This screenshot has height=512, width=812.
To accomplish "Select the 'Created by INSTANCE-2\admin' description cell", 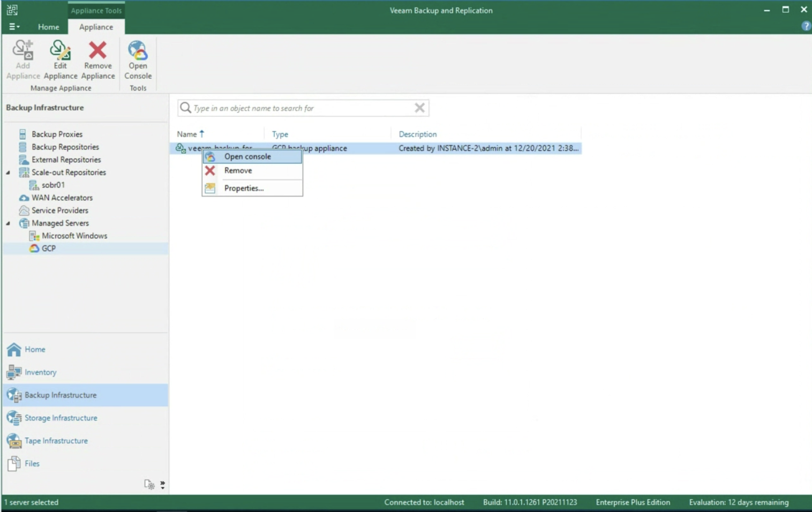I will 488,148.
